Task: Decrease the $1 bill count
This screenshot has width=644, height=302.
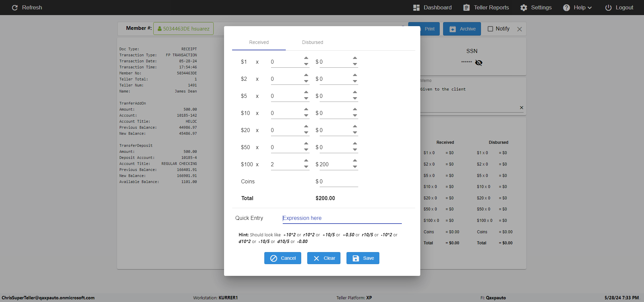Action: (306, 64)
